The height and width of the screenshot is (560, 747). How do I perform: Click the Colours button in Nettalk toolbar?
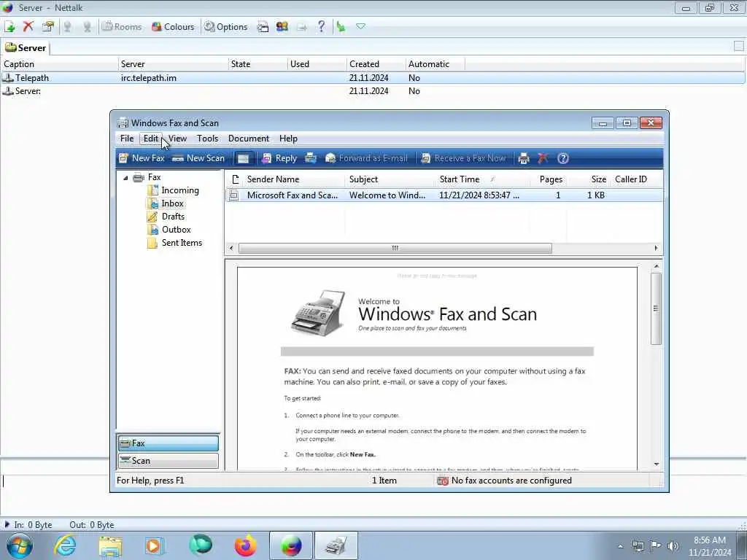(x=172, y=27)
